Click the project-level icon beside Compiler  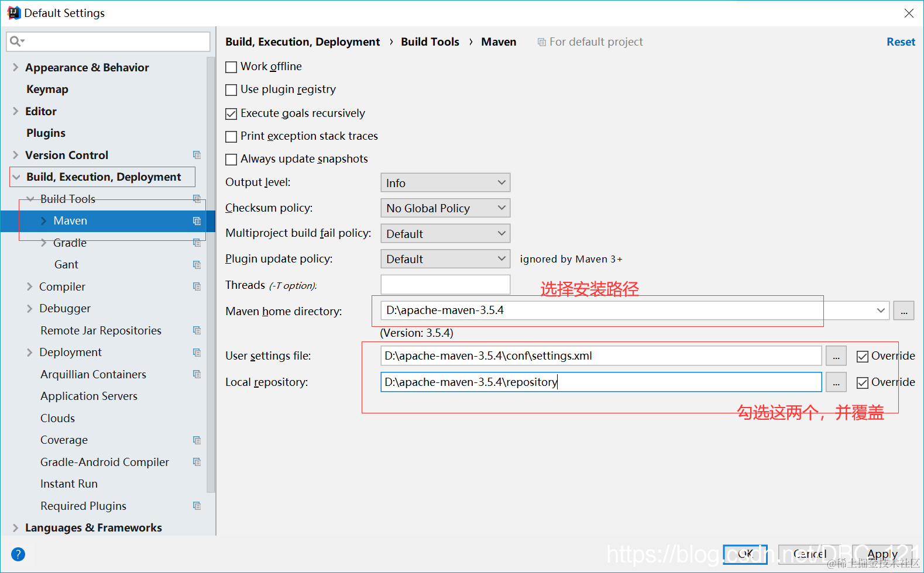[197, 286]
